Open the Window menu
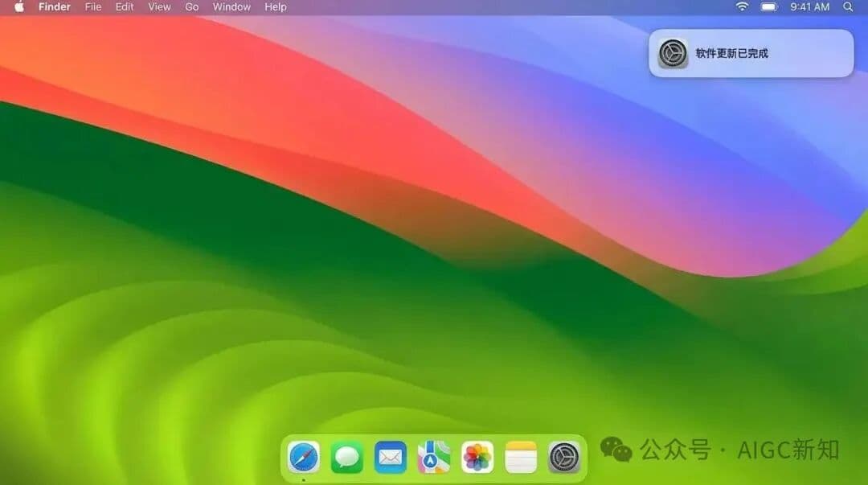868x485 pixels. click(x=231, y=6)
